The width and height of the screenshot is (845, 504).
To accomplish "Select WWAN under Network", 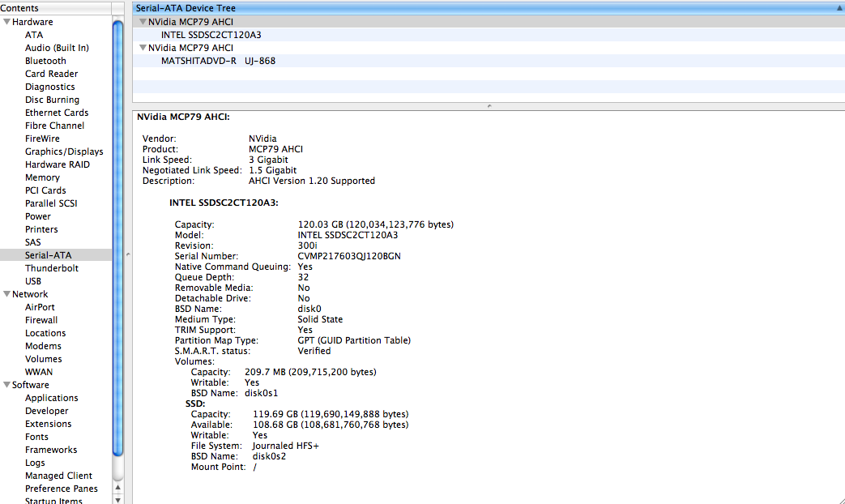I will [x=39, y=372].
